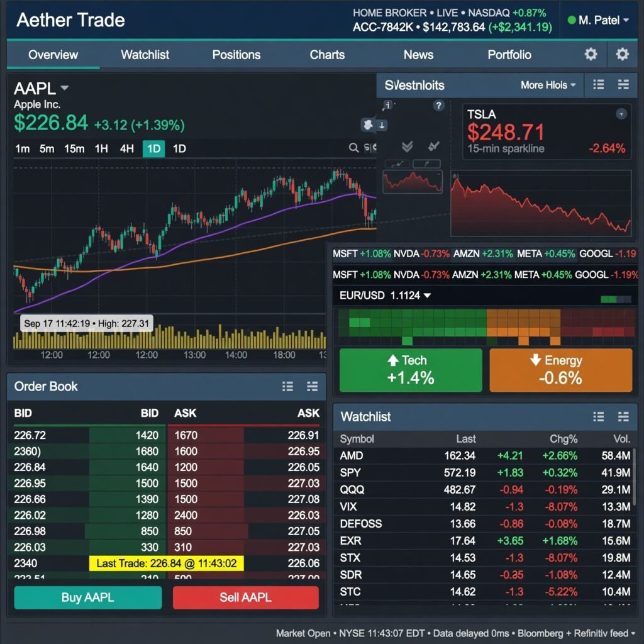Click the Tech +1.4% sector tile
The width and height of the screenshot is (644, 644).
coord(411,370)
